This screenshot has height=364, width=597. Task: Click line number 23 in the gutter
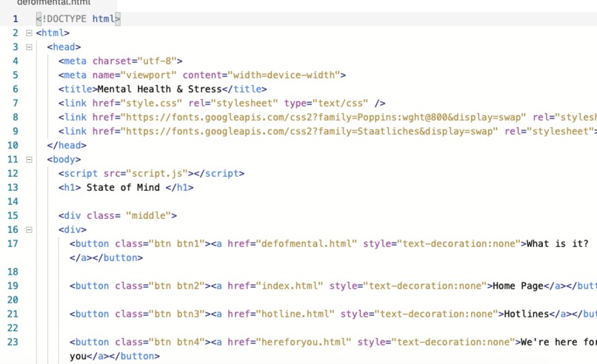pos(13,343)
